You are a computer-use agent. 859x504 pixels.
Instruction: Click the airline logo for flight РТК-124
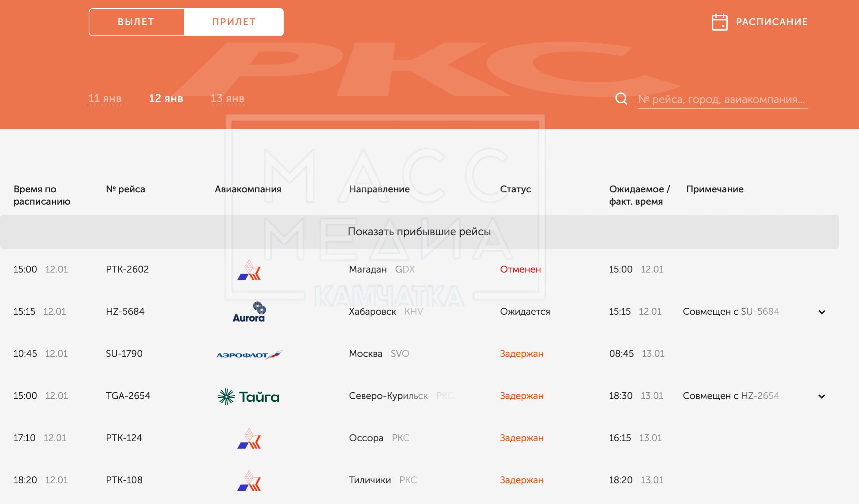[249, 439]
